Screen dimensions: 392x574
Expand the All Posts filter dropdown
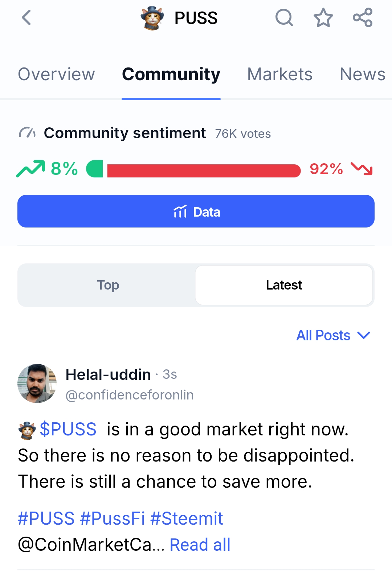click(333, 335)
